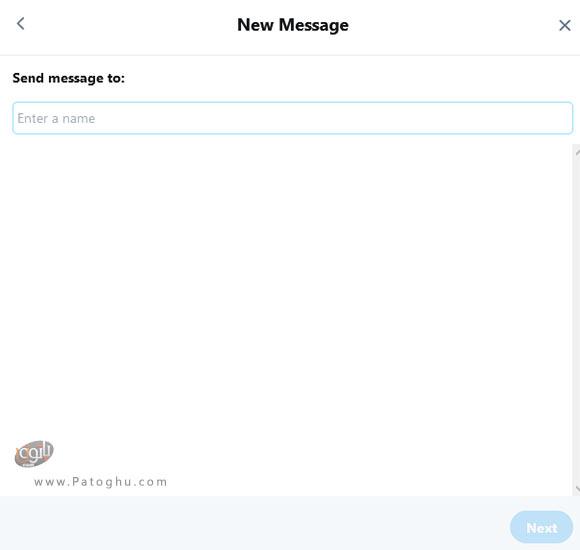Viewport: 580px width, 550px height.
Task: Click the Send message to: label
Action: pyautogui.click(x=68, y=78)
